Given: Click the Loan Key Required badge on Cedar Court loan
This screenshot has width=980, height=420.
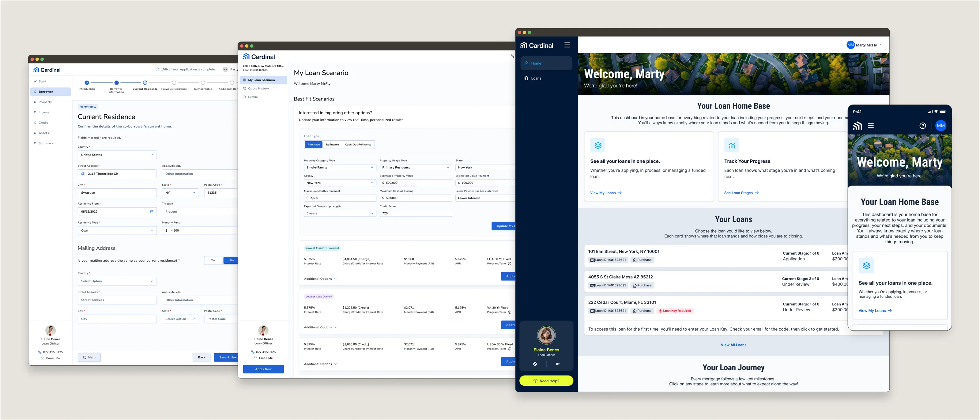Looking at the screenshot, I should coord(675,311).
